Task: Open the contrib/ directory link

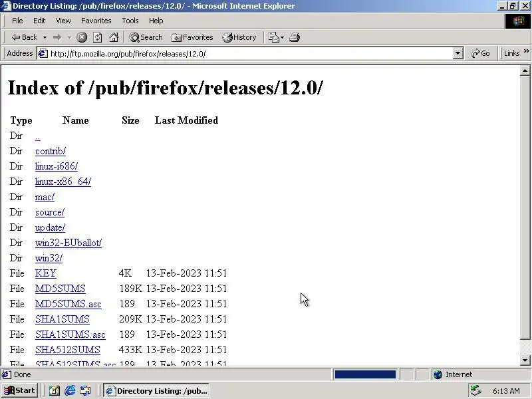Action: pyautogui.click(x=51, y=151)
